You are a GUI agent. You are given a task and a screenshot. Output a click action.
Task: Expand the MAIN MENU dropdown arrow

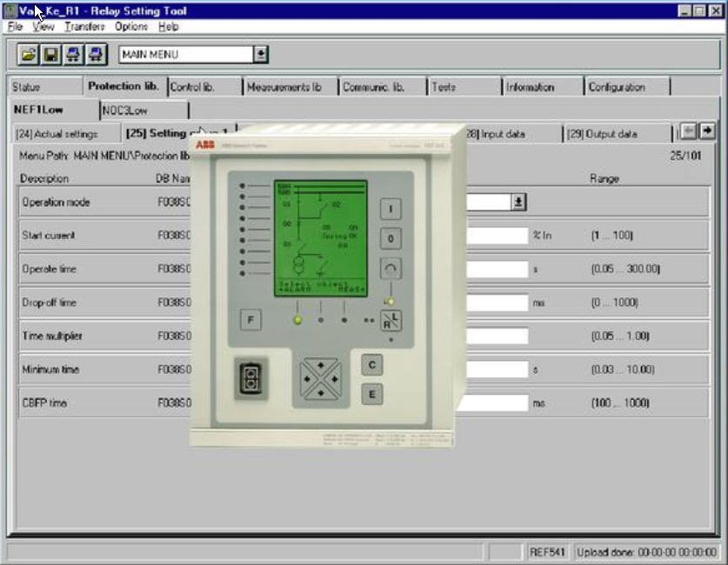click(x=261, y=55)
